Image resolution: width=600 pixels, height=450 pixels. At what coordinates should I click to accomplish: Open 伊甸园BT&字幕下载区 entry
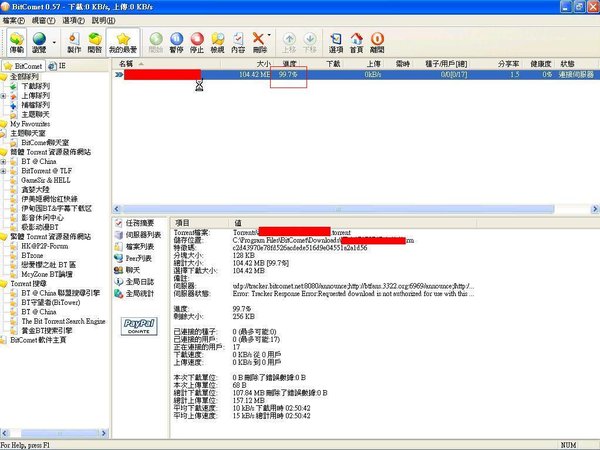[57, 209]
